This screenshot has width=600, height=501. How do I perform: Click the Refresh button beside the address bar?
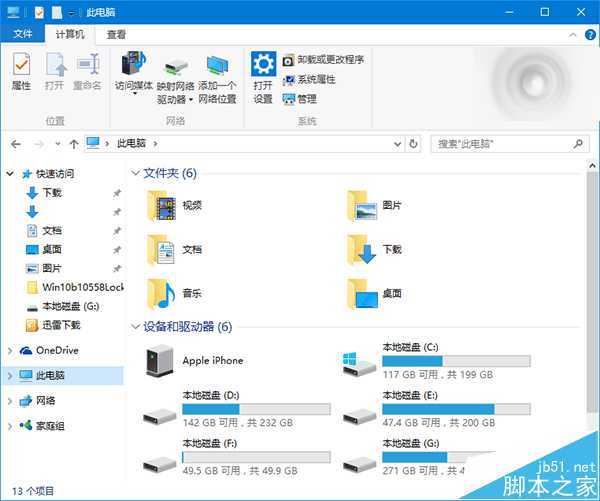pyautogui.click(x=413, y=144)
